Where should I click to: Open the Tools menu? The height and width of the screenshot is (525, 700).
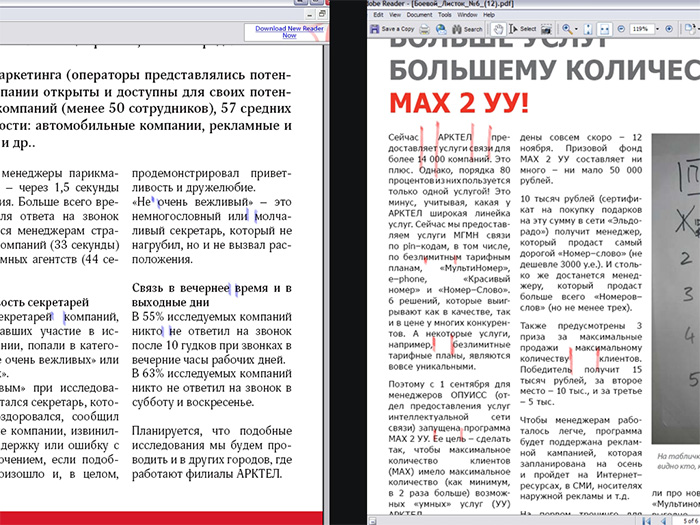pos(444,15)
